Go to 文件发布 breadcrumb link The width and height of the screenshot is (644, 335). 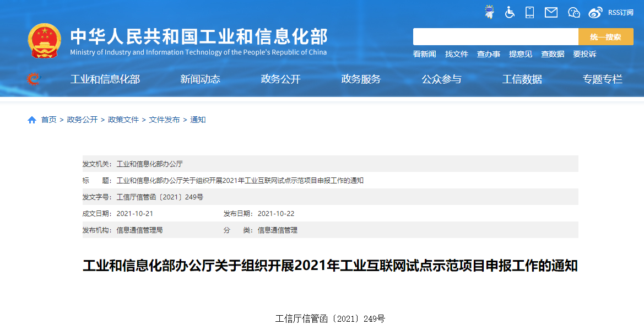coord(164,120)
